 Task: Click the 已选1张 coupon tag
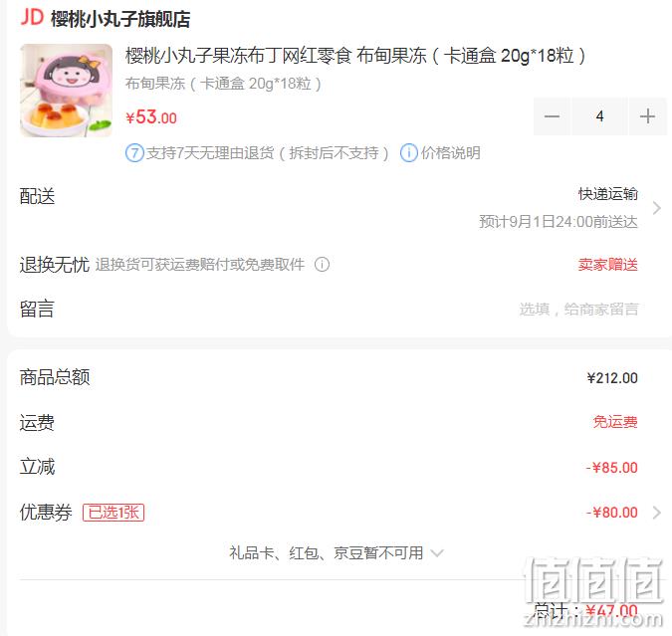(113, 513)
